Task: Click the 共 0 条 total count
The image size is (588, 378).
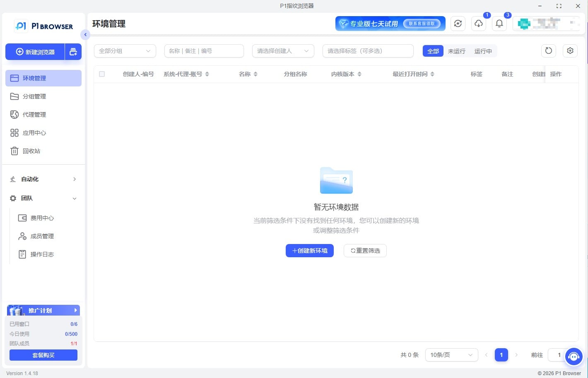Action: pos(410,355)
